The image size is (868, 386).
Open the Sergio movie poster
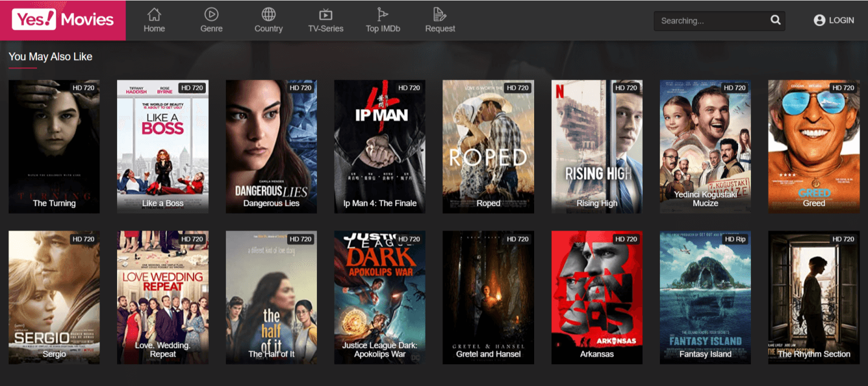click(54, 297)
